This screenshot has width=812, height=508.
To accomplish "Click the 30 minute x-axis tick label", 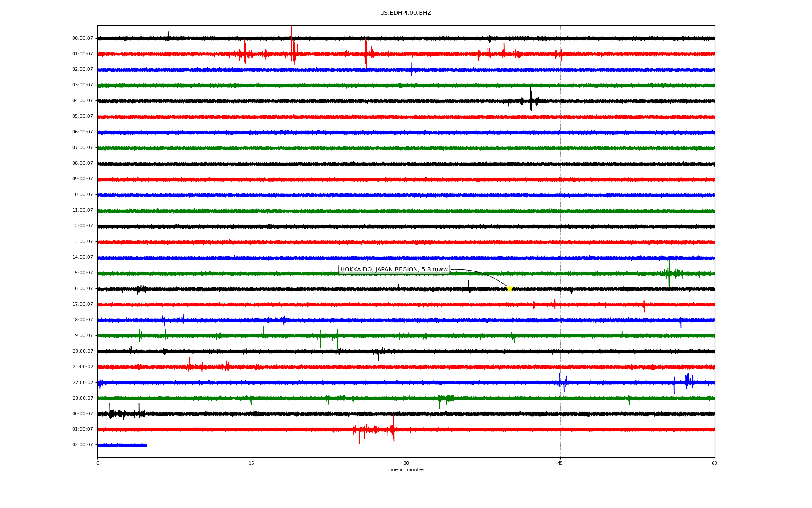I will [x=406, y=463].
